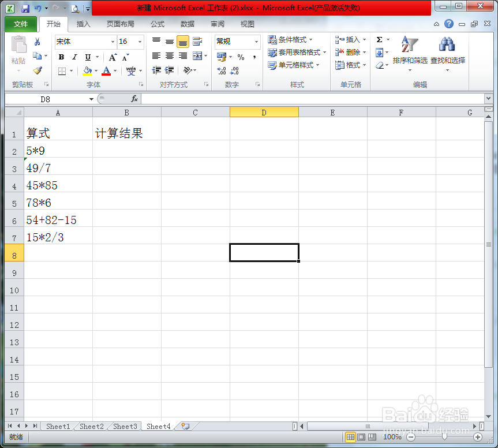Click the Print Preview icon in quick access toolbar
Screen dimensions: 498x448
[x=75, y=9]
